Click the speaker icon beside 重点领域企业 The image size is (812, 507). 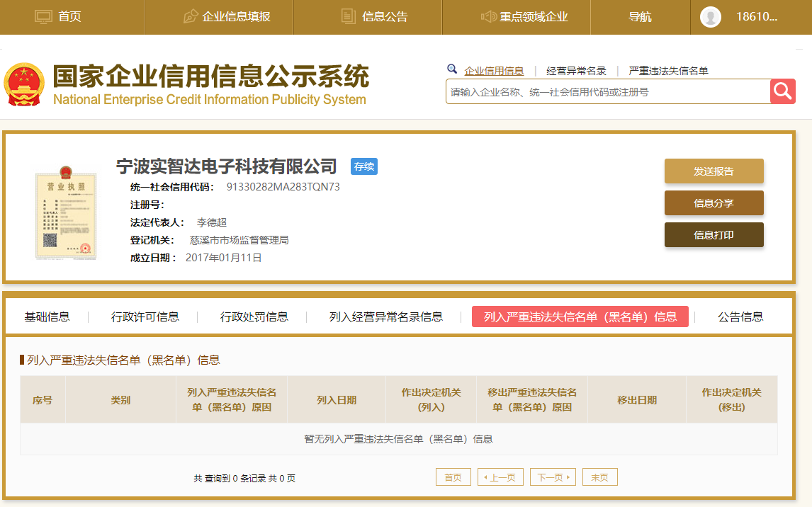tap(489, 16)
